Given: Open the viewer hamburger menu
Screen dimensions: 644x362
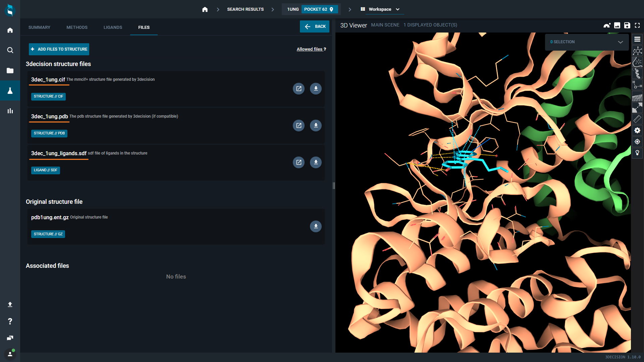Looking at the screenshot, I should point(637,39).
